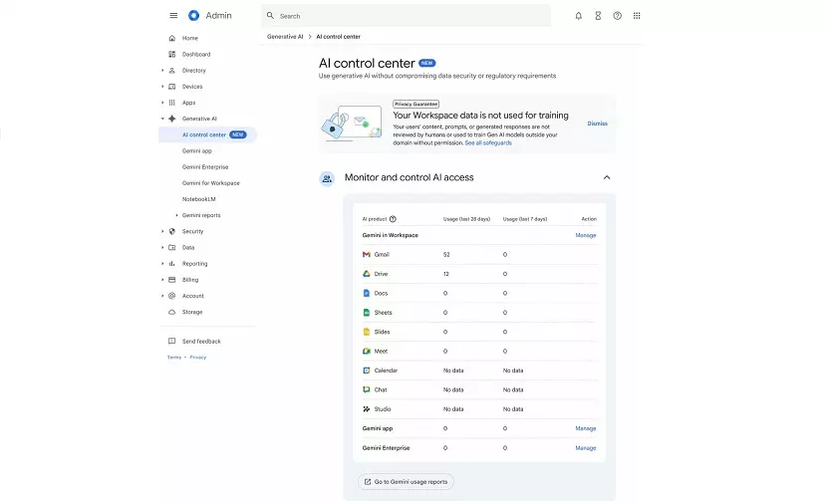
Task: Click the Monitor and control people icon
Action: [x=327, y=179]
